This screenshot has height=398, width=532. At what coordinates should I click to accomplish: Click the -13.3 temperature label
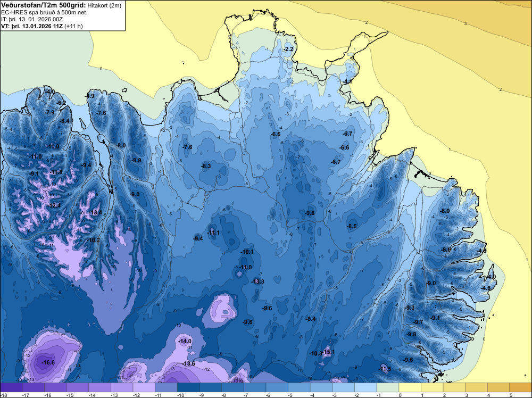pyautogui.click(x=257, y=281)
